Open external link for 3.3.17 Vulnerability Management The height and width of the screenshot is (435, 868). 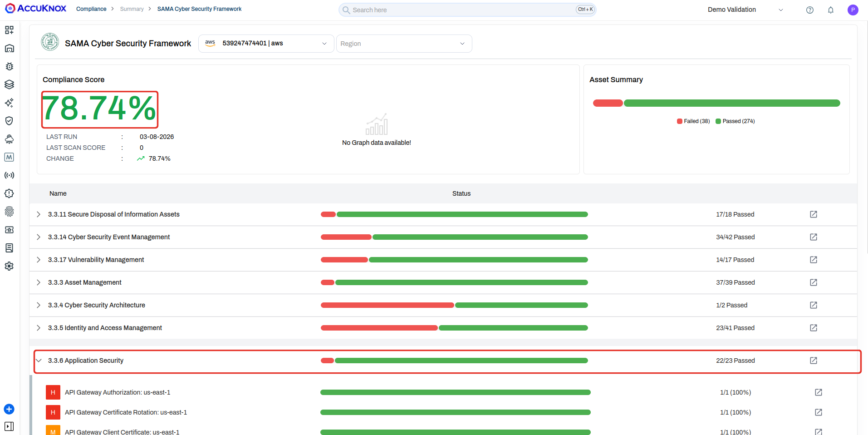point(814,260)
